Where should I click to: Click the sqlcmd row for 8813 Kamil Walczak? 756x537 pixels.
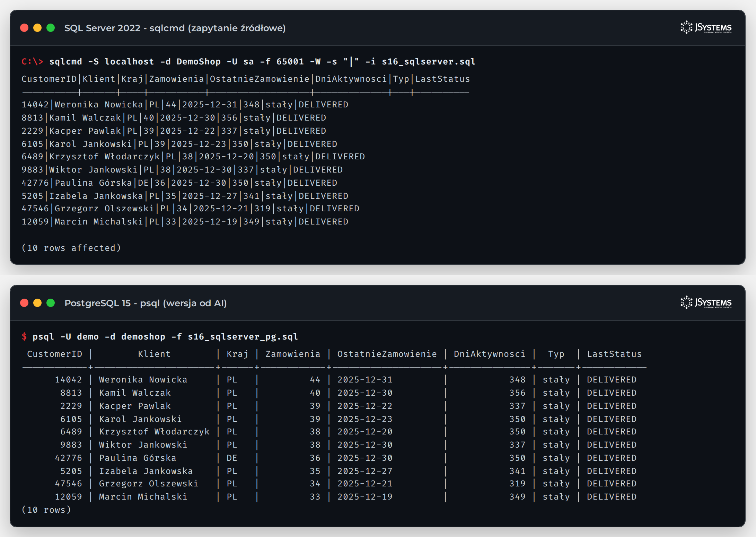174,118
